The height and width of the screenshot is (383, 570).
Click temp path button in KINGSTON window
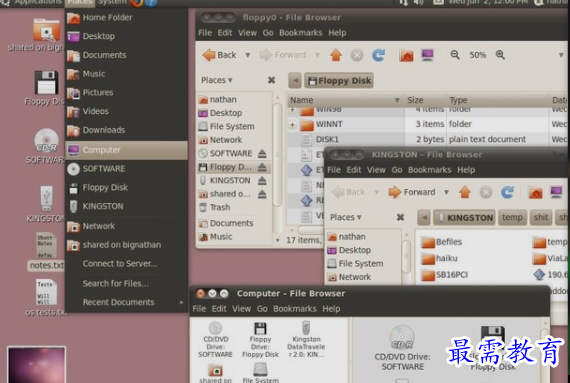pyautogui.click(x=512, y=217)
